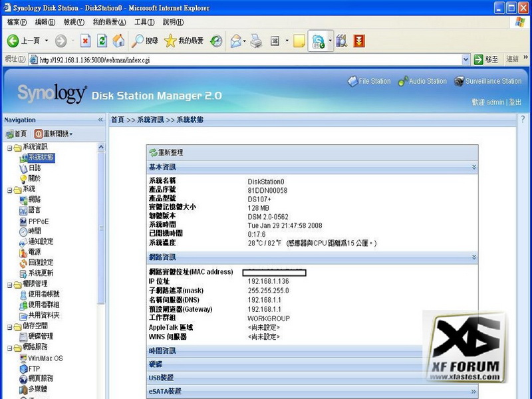Collapse the 基本資訊 section

pyautogui.click(x=474, y=168)
